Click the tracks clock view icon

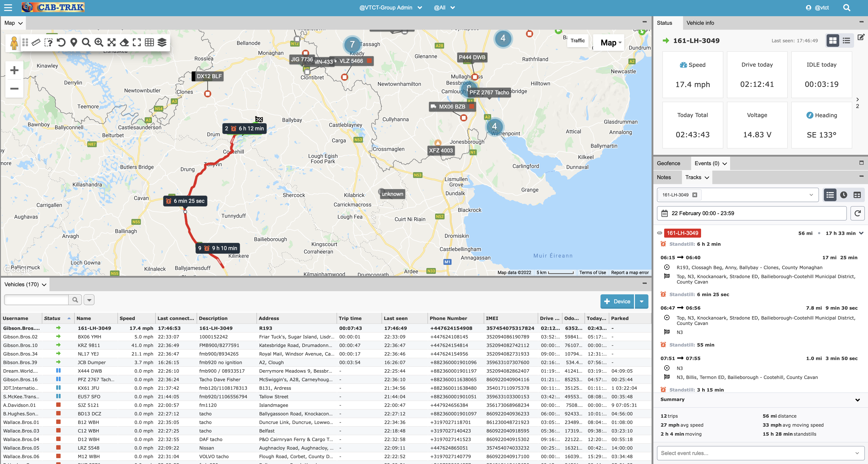843,195
